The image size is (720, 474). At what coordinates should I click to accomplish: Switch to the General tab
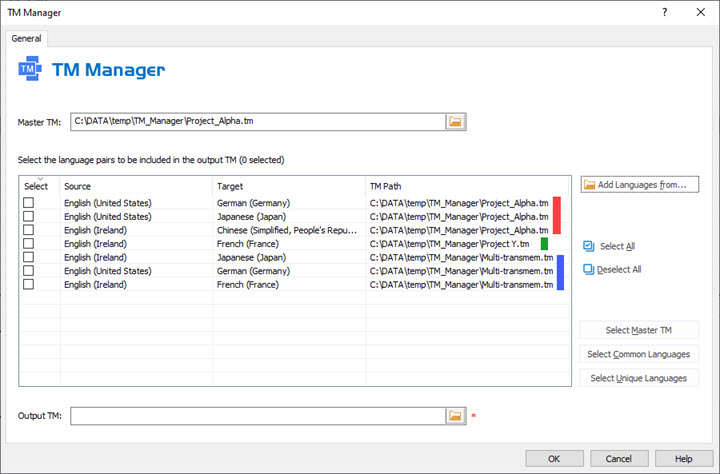26,38
